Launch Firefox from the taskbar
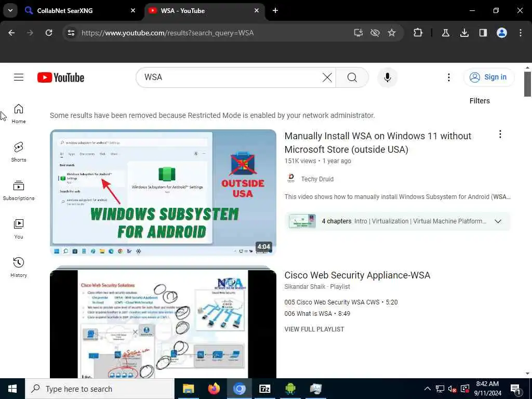This screenshot has width=532, height=399. click(x=214, y=389)
